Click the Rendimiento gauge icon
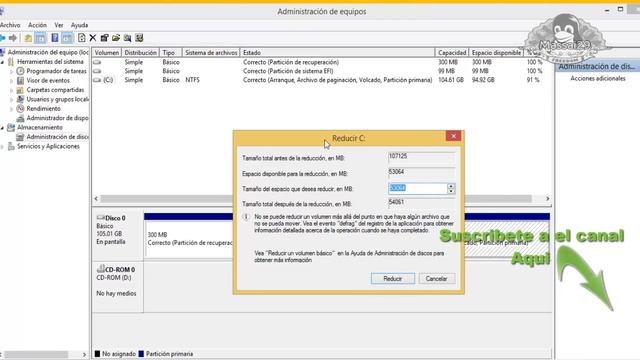Screen dimensions: 640x360 point(20,109)
